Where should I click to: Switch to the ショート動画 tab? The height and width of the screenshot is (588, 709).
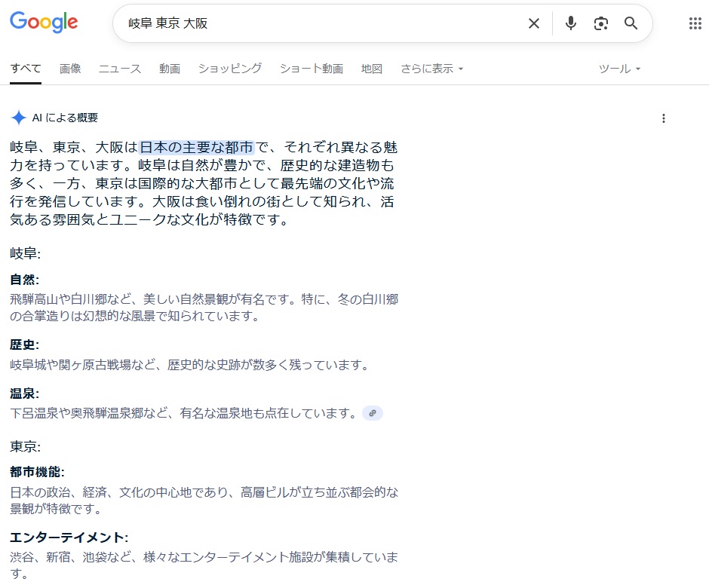(x=311, y=69)
